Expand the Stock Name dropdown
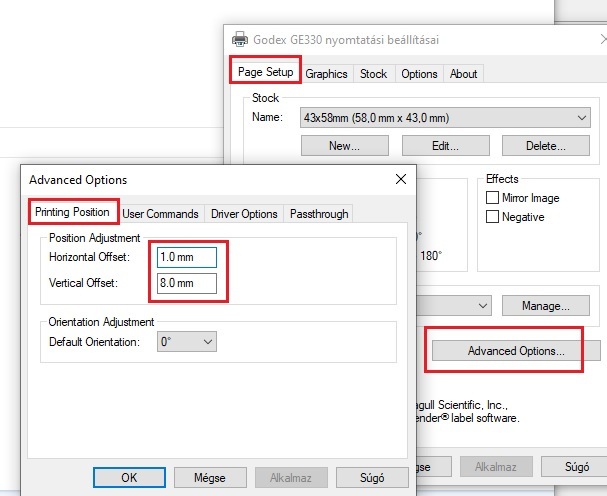607x496 pixels. point(583,118)
